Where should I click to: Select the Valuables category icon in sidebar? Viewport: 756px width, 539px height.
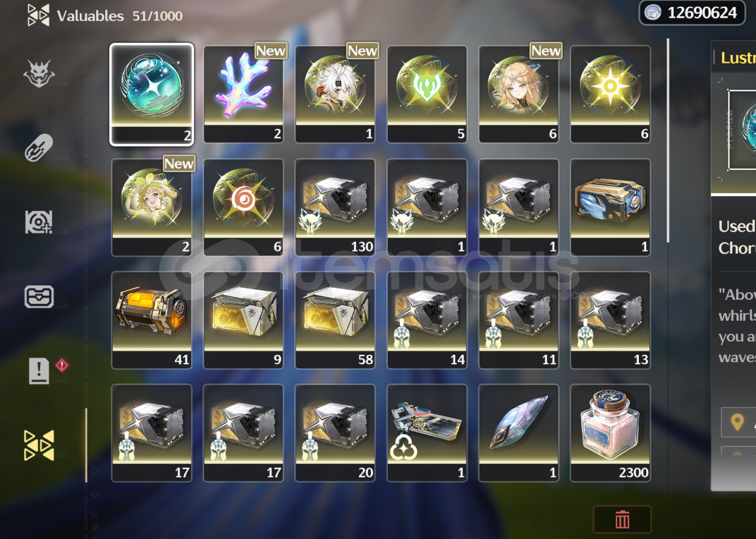(x=39, y=445)
